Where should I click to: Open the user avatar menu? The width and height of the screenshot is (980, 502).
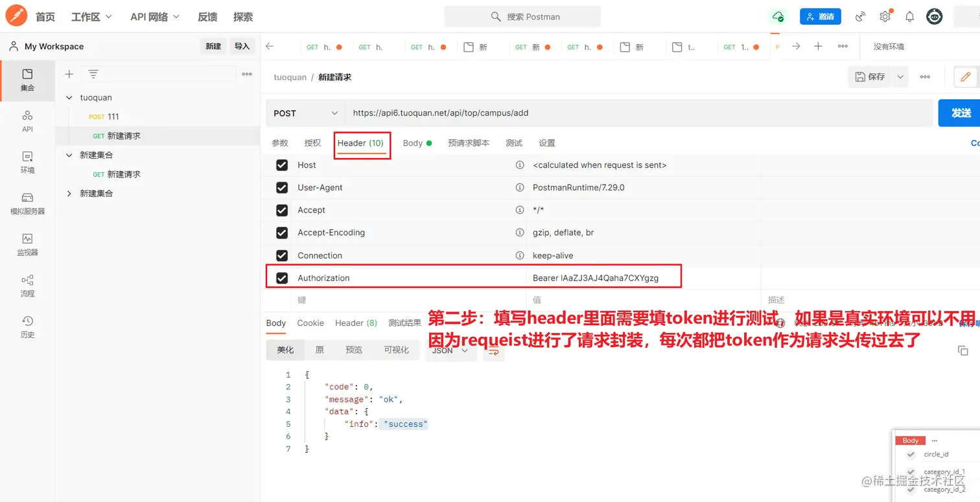tap(934, 17)
